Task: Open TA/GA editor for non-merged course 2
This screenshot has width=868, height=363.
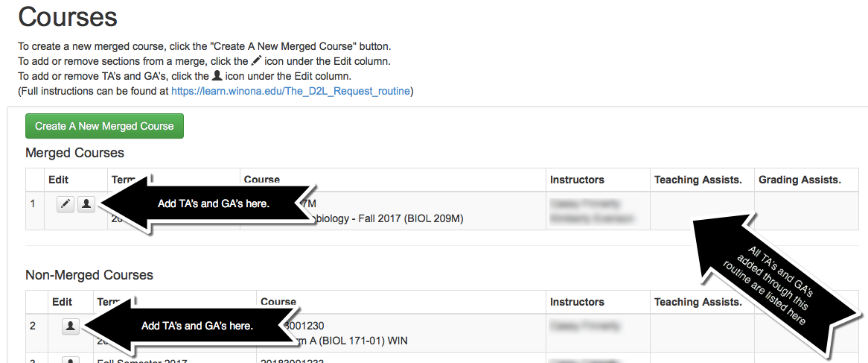Action: coord(71,326)
